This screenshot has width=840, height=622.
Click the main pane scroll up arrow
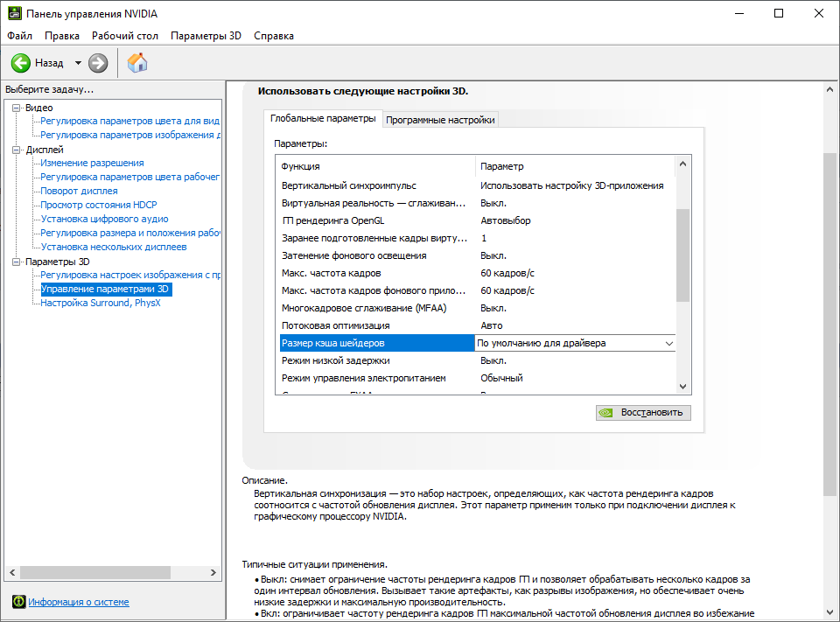pos(829,90)
